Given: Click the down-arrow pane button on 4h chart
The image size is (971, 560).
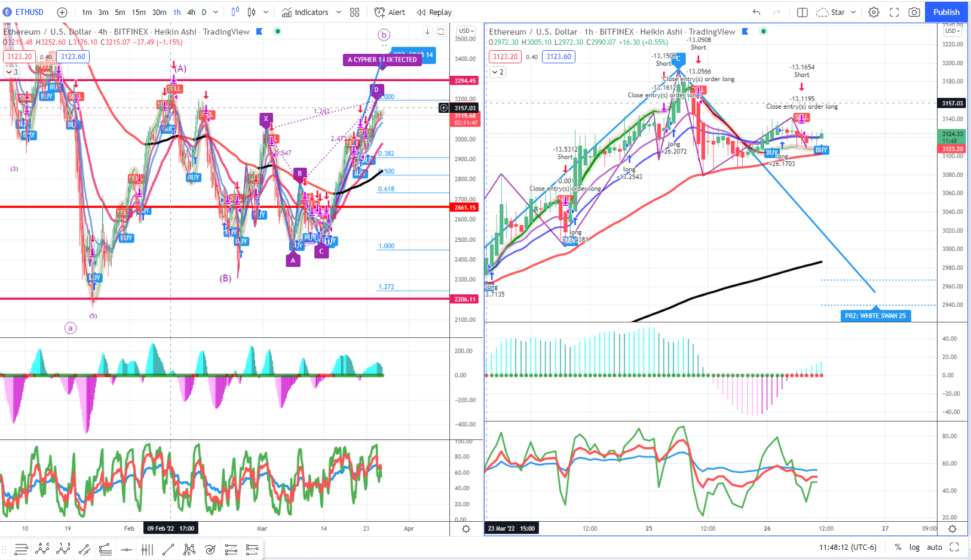Looking at the screenshot, I should 427,32.
